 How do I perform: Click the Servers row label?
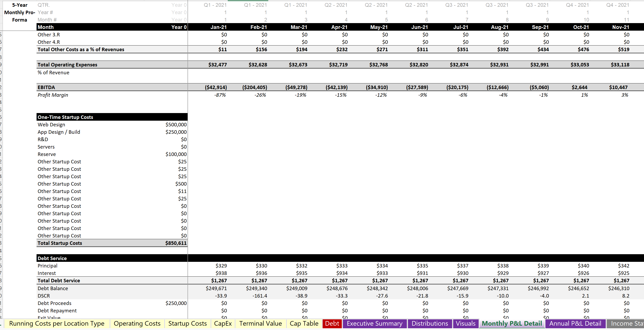tap(46, 147)
